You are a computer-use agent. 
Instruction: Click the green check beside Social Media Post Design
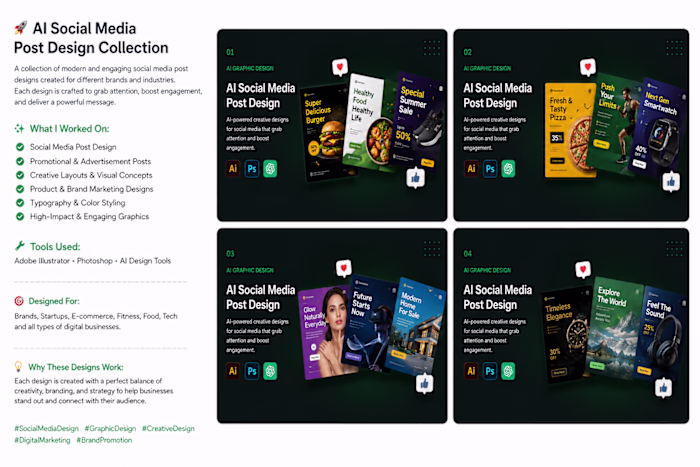click(20, 147)
